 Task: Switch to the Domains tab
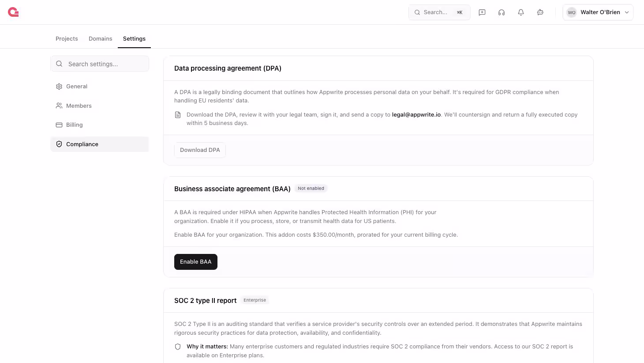tap(101, 39)
